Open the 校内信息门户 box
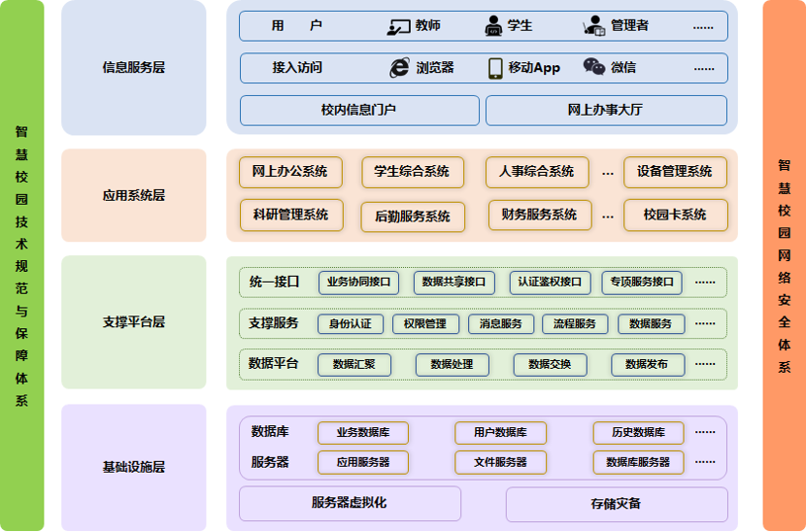The width and height of the screenshot is (806, 532). click(x=359, y=111)
